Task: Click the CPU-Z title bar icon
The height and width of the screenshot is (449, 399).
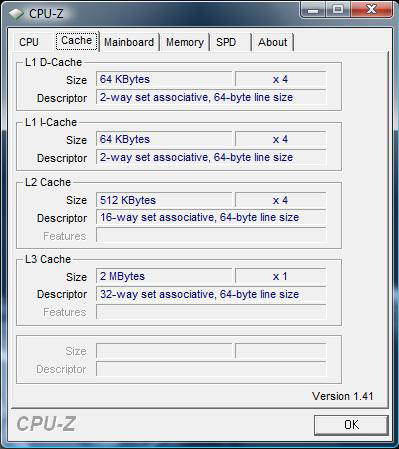Action: coord(16,14)
